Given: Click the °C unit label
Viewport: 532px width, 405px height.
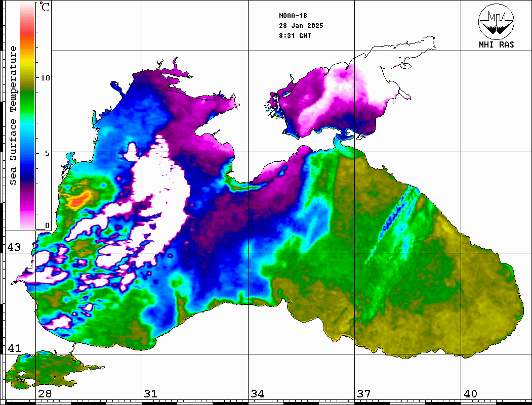Looking at the screenshot, I should tap(44, 7).
